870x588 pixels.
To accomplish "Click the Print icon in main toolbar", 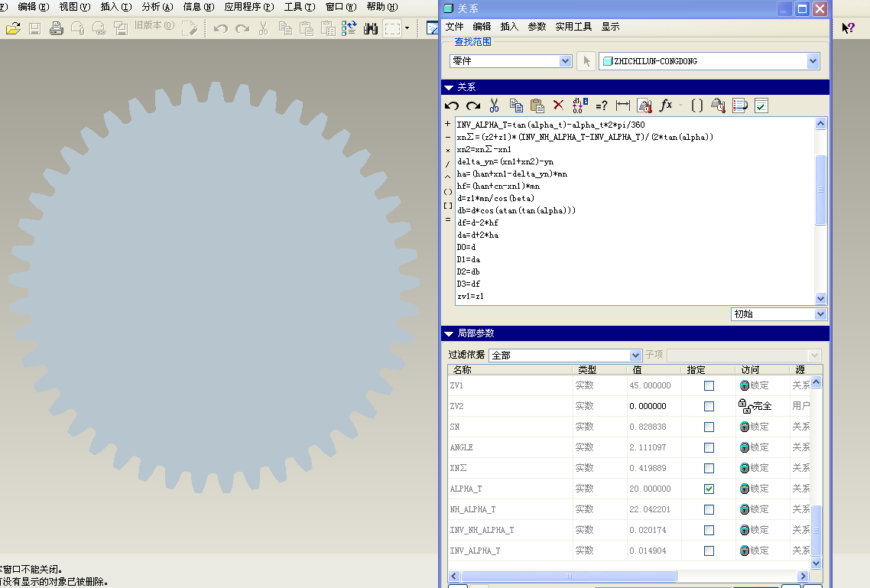I will 56,28.
